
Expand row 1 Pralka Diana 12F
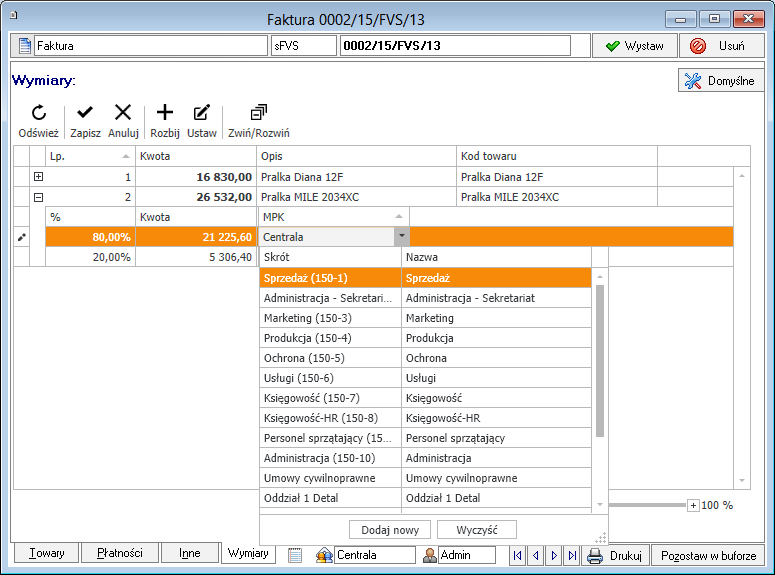tap(38, 177)
